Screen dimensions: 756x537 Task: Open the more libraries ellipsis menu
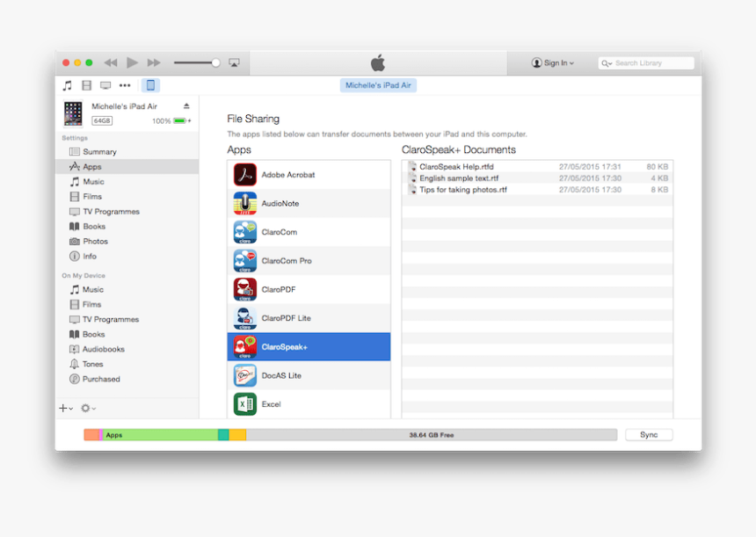click(x=125, y=85)
